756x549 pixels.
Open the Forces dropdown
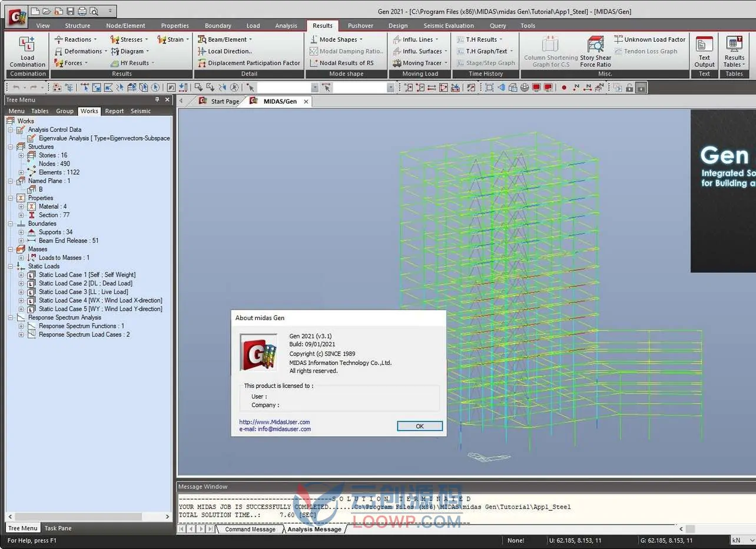(71, 63)
